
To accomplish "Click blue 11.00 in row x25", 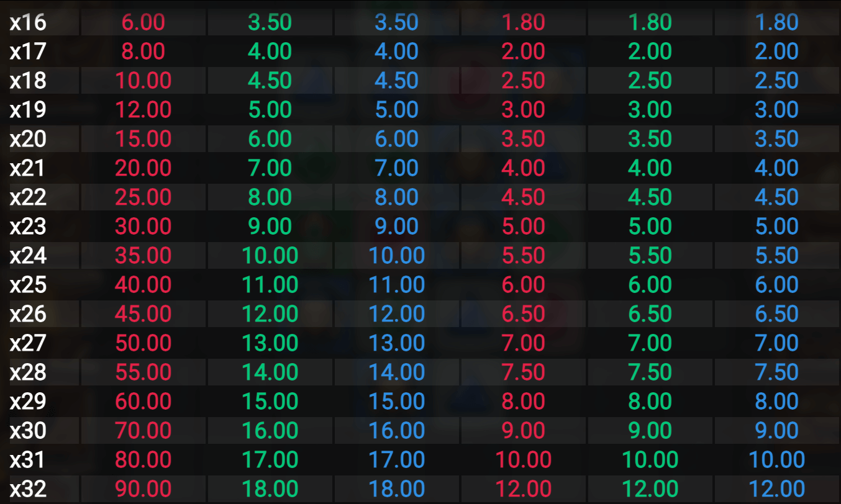I will (x=397, y=285).
